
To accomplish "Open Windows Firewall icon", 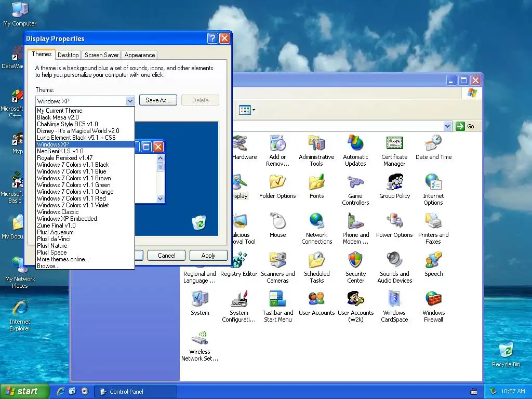I will click(433, 299).
